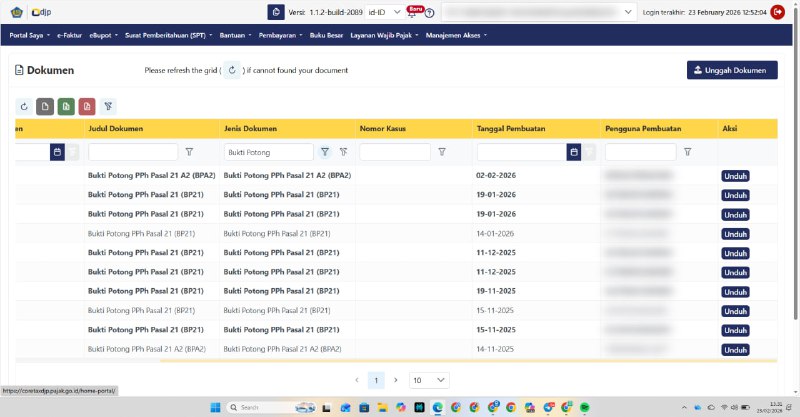
Task: Open calendar picker for Tanggal Pembuatan filter
Action: (573, 152)
